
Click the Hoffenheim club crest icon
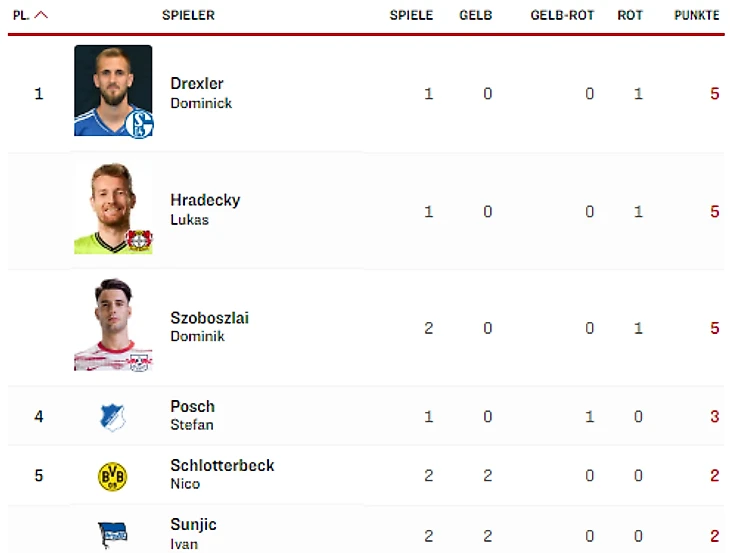pyautogui.click(x=113, y=417)
